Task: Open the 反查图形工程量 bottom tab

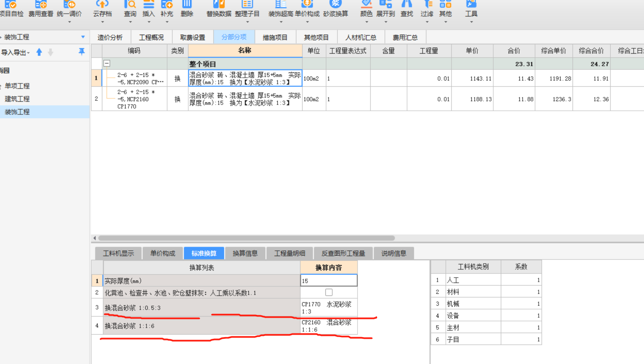Action: click(343, 253)
